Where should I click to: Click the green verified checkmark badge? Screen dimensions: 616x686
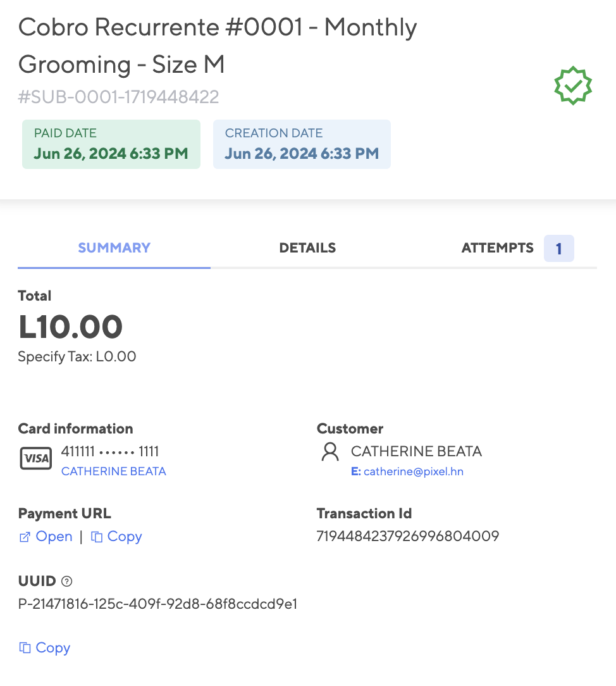point(573,86)
